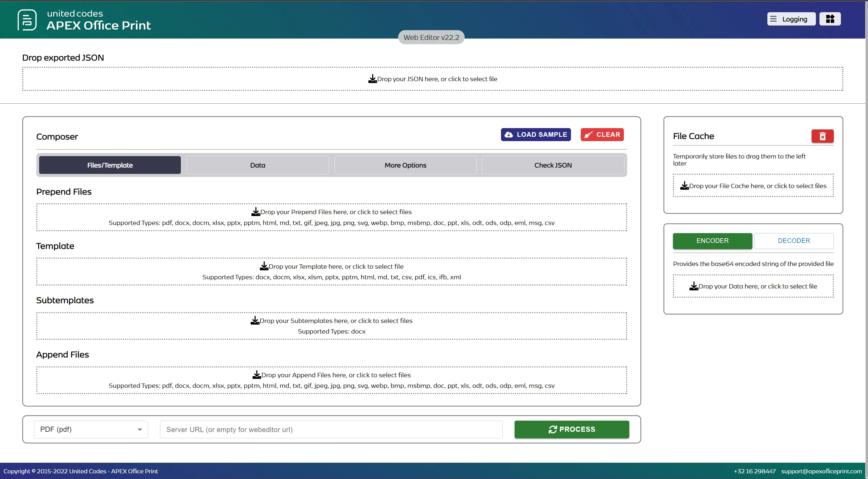Screen dimensions: 868x479
Task: Open the Check JSON tab
Action: point(553,165)
